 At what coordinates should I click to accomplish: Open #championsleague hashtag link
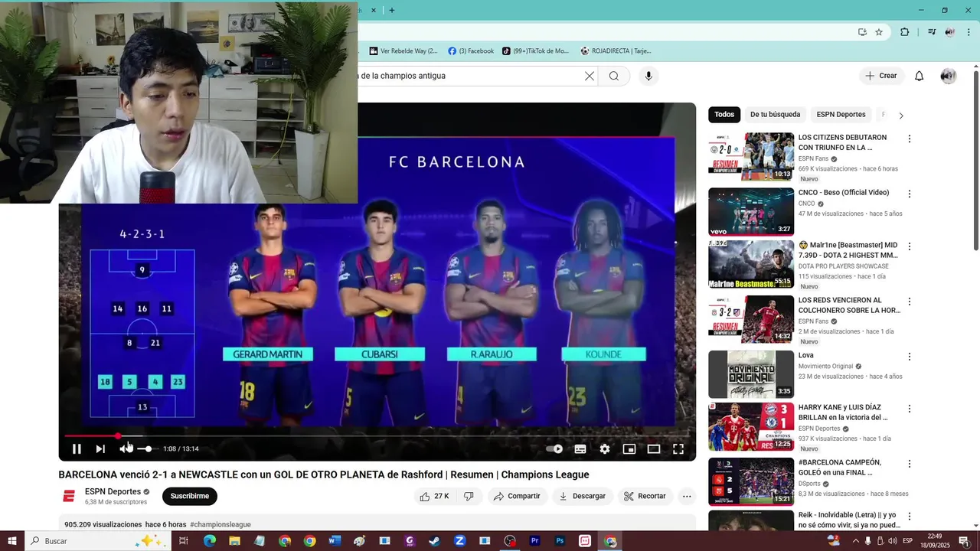point(220,524)
